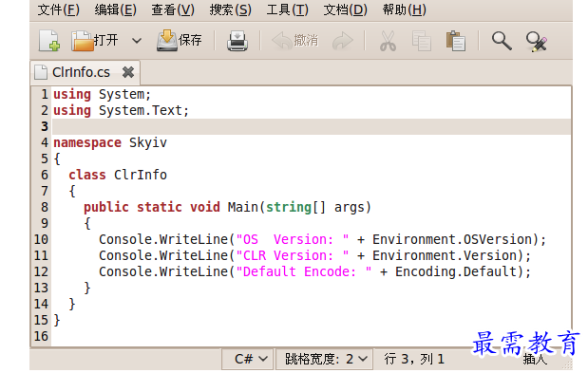Open the 文件(F) menu
The image size is (588, 373).
59,9
